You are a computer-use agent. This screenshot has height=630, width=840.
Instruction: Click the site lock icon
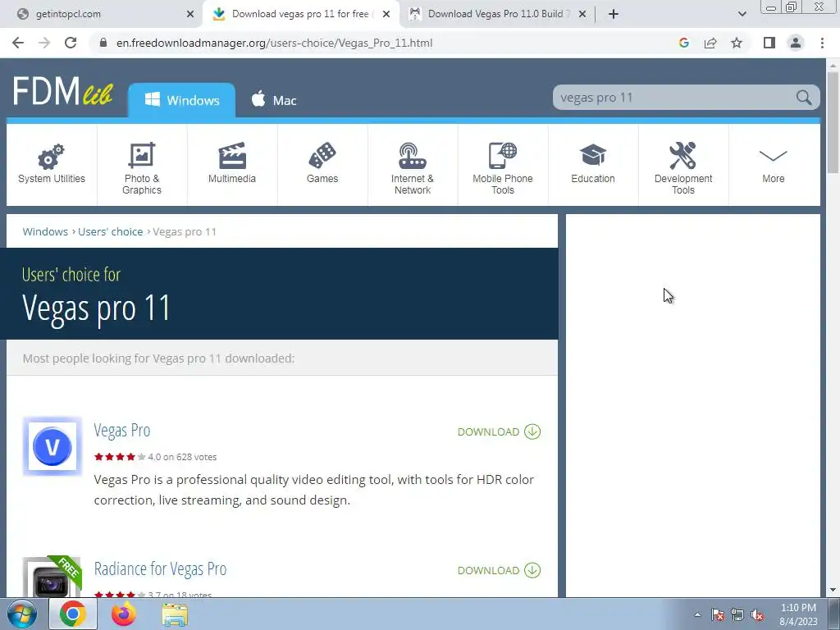[103, 43]
